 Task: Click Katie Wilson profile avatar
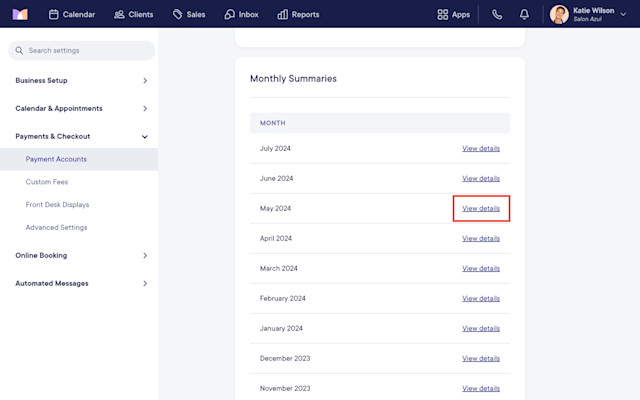[x=559, y=15]
